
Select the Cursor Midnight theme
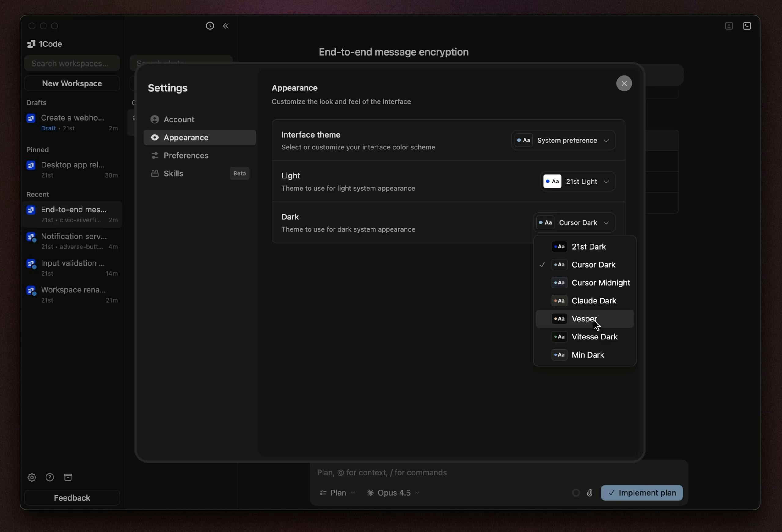(601, 283)
